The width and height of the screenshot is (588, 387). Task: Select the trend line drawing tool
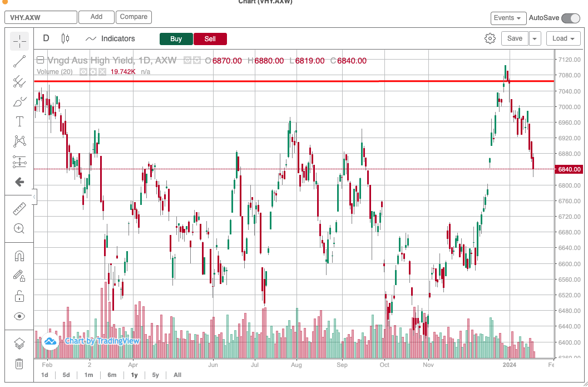(19, 62)
